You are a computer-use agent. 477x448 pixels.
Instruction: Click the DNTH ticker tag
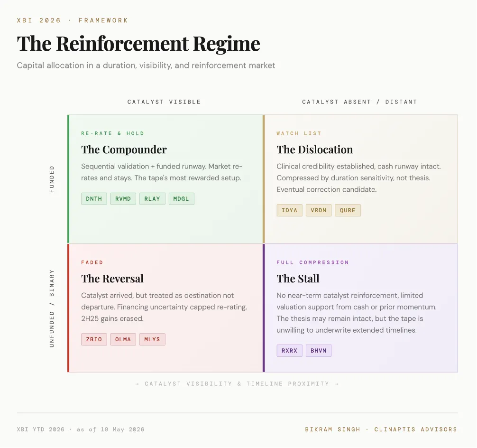point(94,199)
